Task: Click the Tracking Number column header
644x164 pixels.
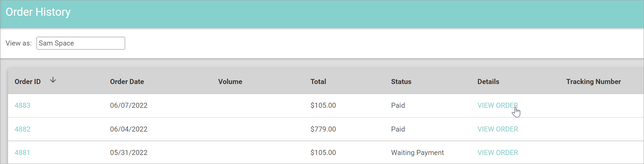Action: [x=593, y=82]
